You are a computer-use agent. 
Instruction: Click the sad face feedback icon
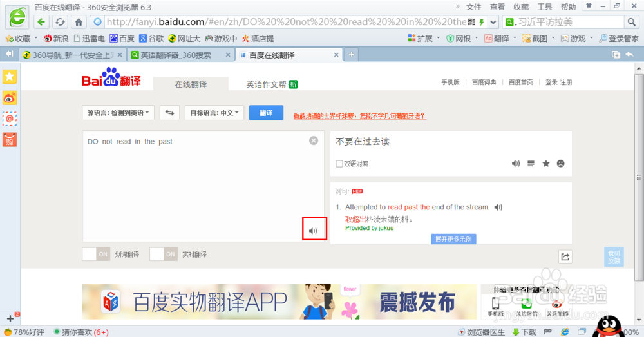point(561,164)
